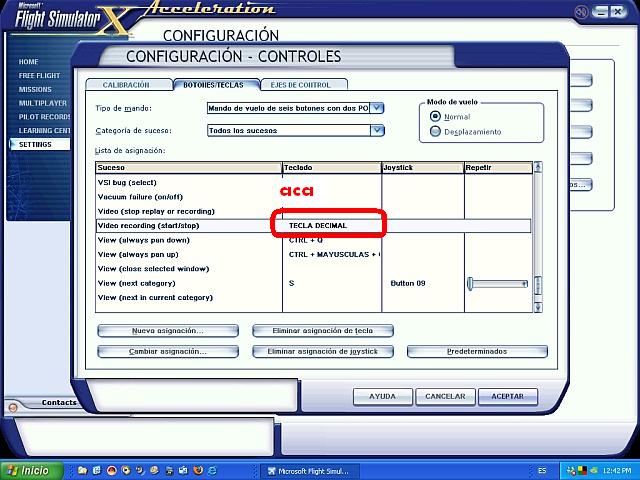Image resolution: width=640 pixels, height=480 pixels.
Task: Click Eliminar asignación de tecla button
Action: tap(323, 331)
